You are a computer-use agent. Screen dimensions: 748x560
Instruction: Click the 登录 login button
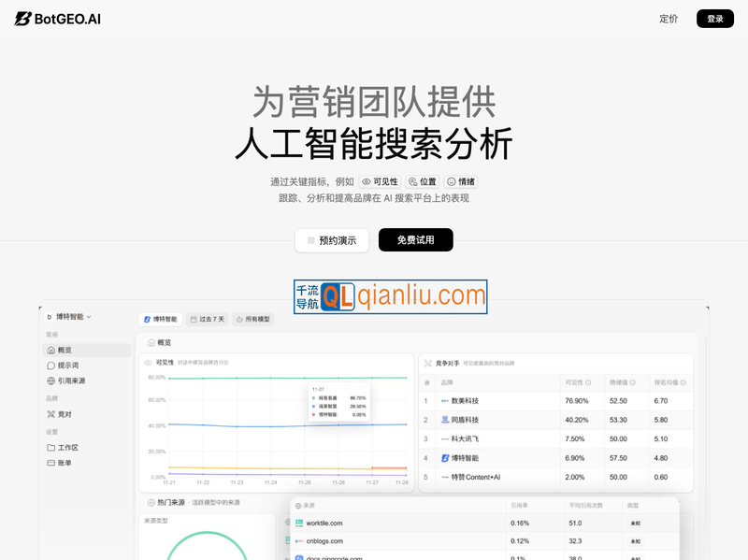(715, 19)
